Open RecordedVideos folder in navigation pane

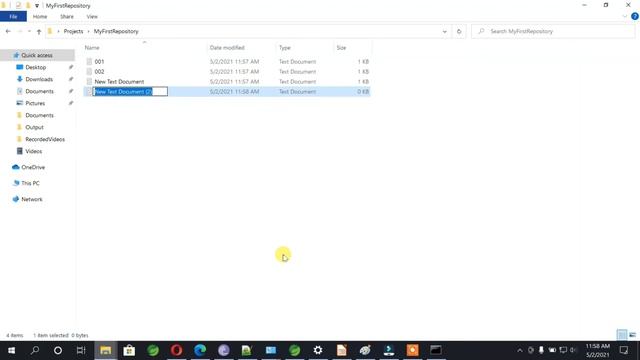[45, 139]
